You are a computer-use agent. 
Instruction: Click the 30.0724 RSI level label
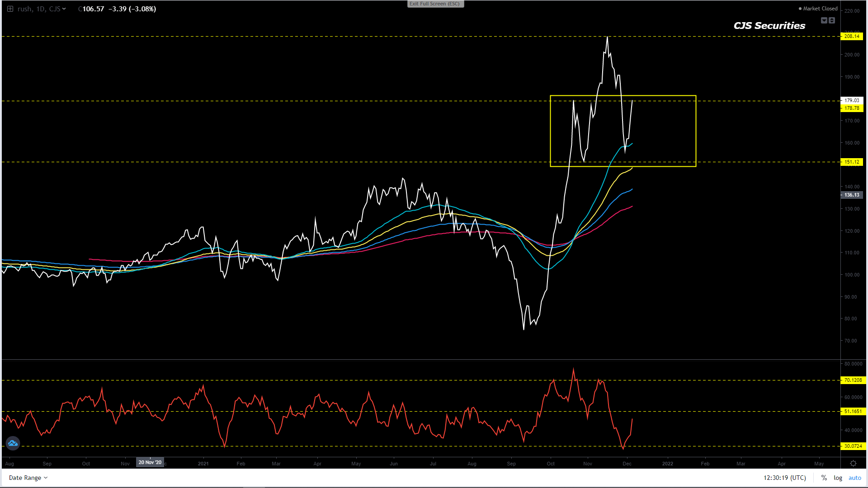point(853,446)
